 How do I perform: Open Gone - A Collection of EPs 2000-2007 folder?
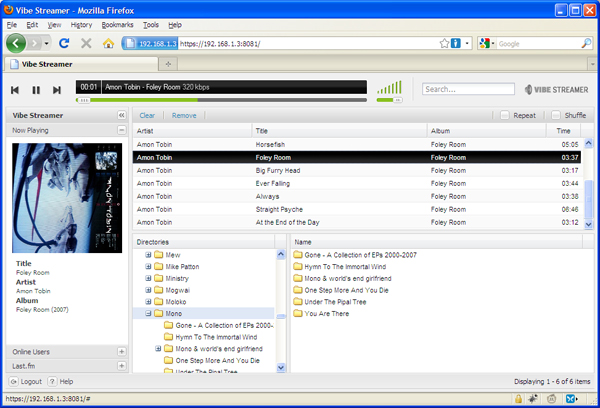coord(355,255)
